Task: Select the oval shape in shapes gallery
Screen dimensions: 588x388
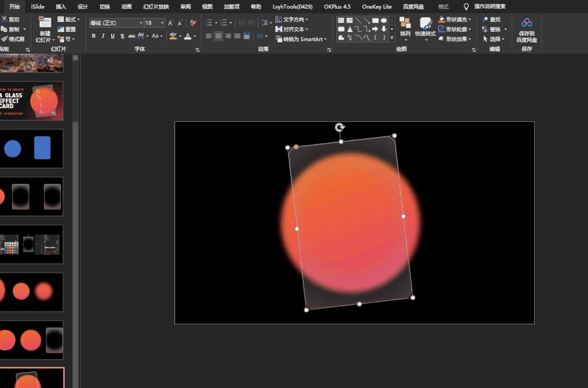Action: [384, 21]
